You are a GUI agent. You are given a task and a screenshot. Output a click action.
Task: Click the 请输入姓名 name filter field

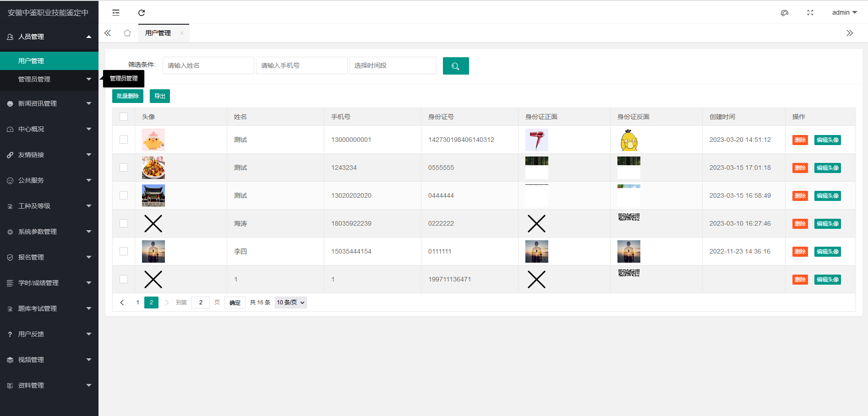208,65
